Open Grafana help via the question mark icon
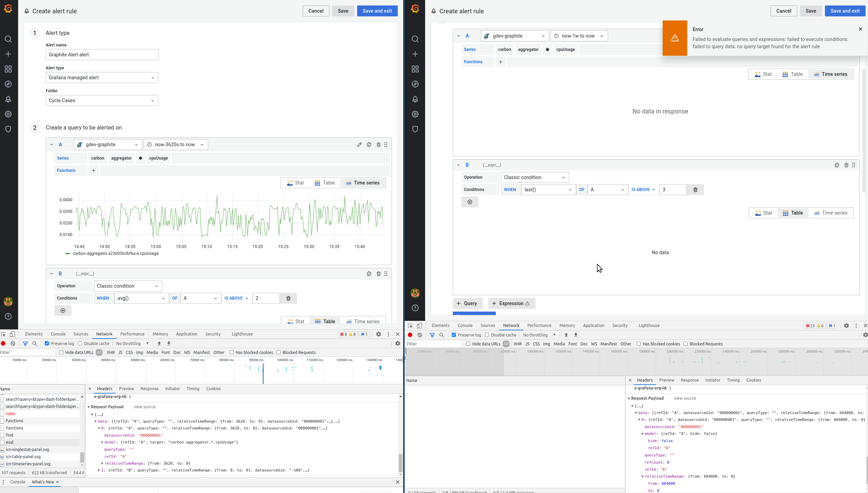This screenshot has width=868, height=493. point(8,316)
